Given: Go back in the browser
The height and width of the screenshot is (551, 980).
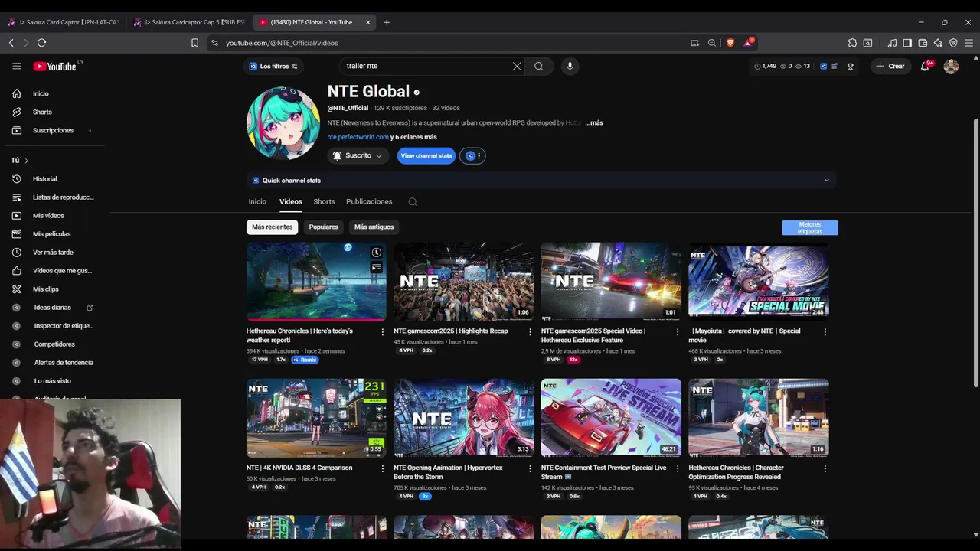Looking at the screenshot, I should tap(11, 43).
